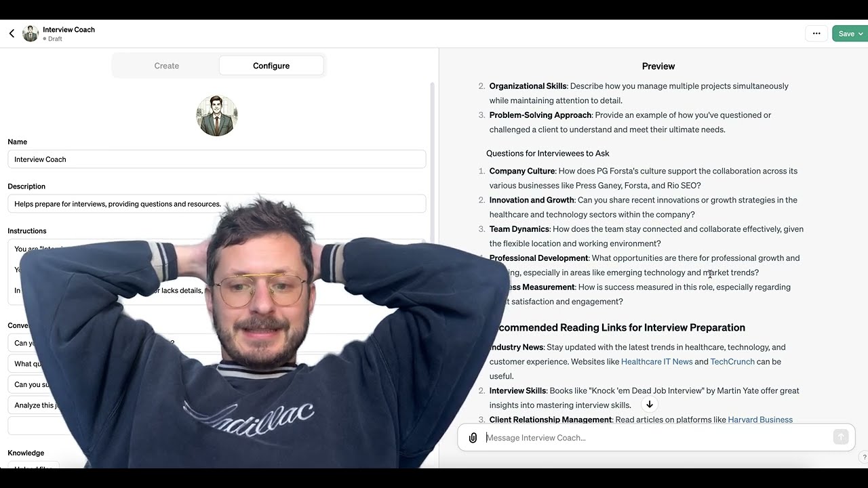Viewport: 868px width, 488px height.
Task: Open the Healthcare IT News link
Action: tap(656, 361)
